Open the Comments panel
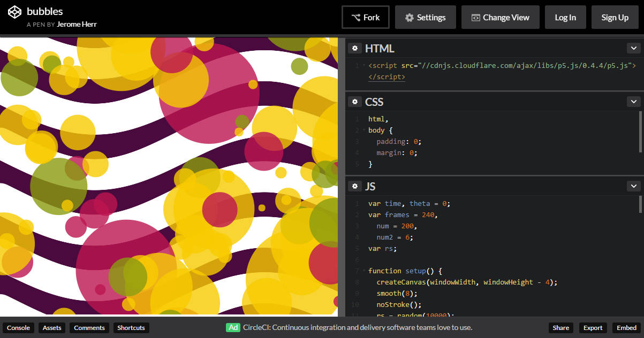The height and width of the screenshot is (338, 644). pos(89,328)
